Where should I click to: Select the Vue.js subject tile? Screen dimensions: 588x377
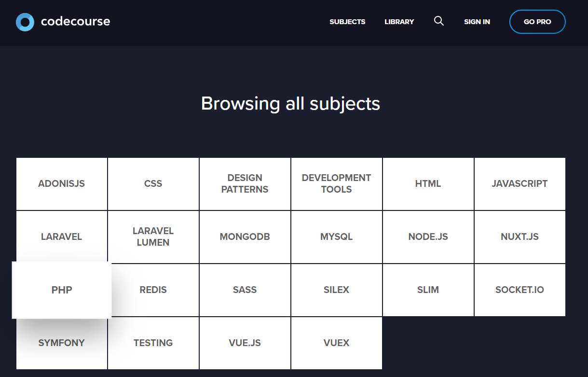click(245, 343)
